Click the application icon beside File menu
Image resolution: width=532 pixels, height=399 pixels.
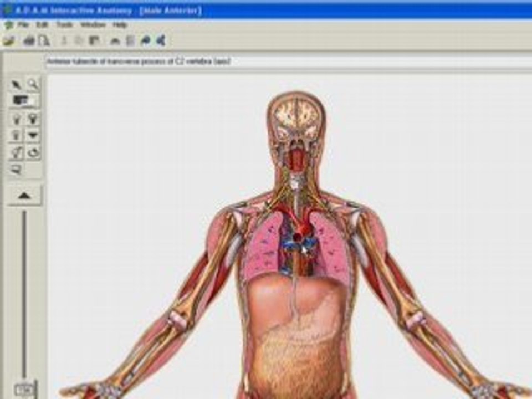(8, 25)
